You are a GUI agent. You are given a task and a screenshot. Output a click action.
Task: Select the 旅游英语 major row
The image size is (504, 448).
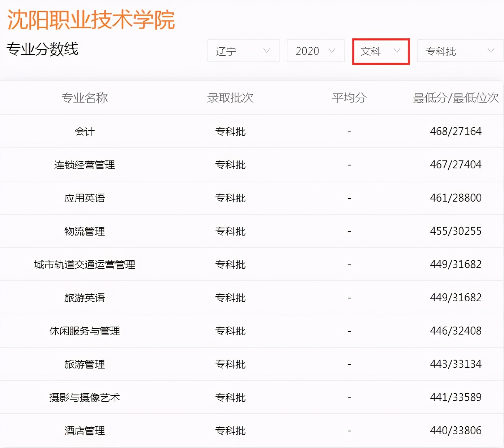pyautogui.click(x=85, y=297)
